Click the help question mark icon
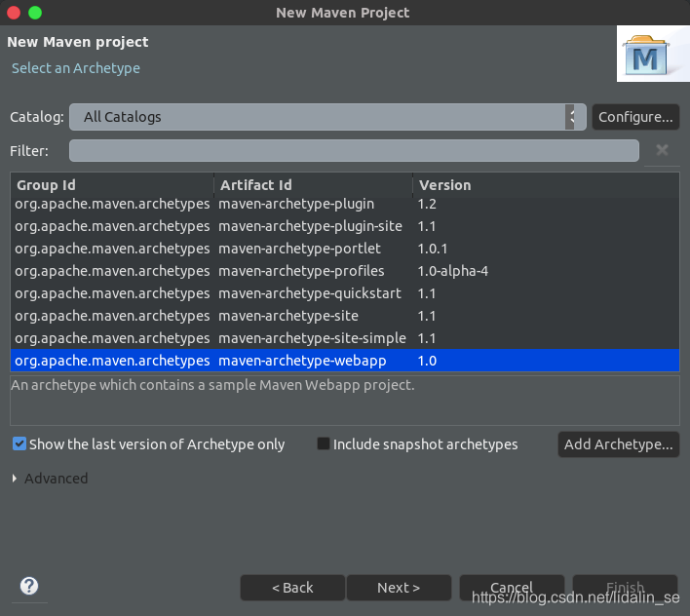 (29, 586)
